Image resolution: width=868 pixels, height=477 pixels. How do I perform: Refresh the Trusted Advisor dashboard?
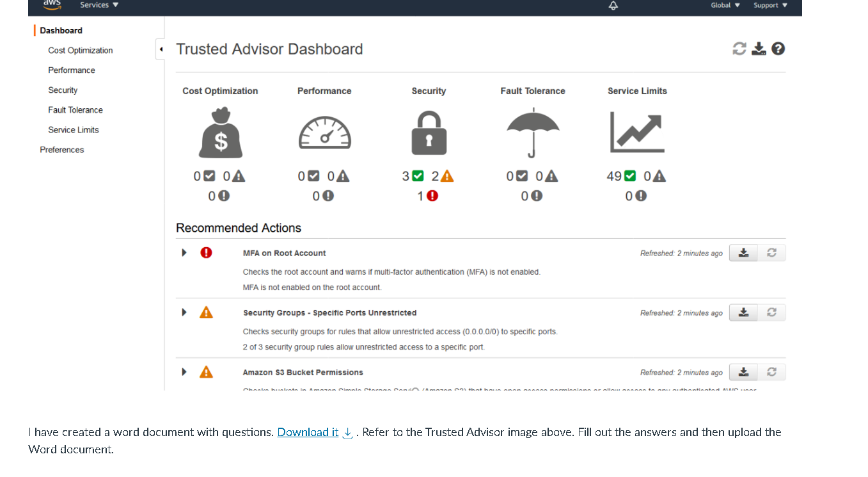[x=739, y=48]
